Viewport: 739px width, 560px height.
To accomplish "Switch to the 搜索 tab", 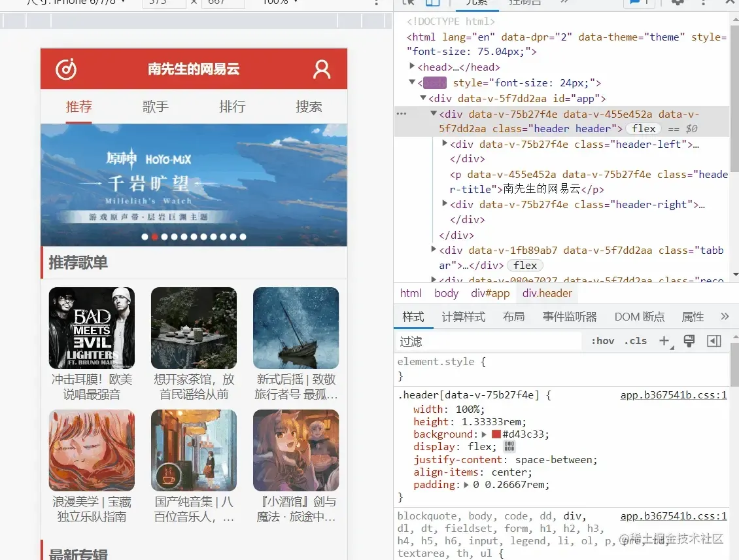I will coord(309,107).
